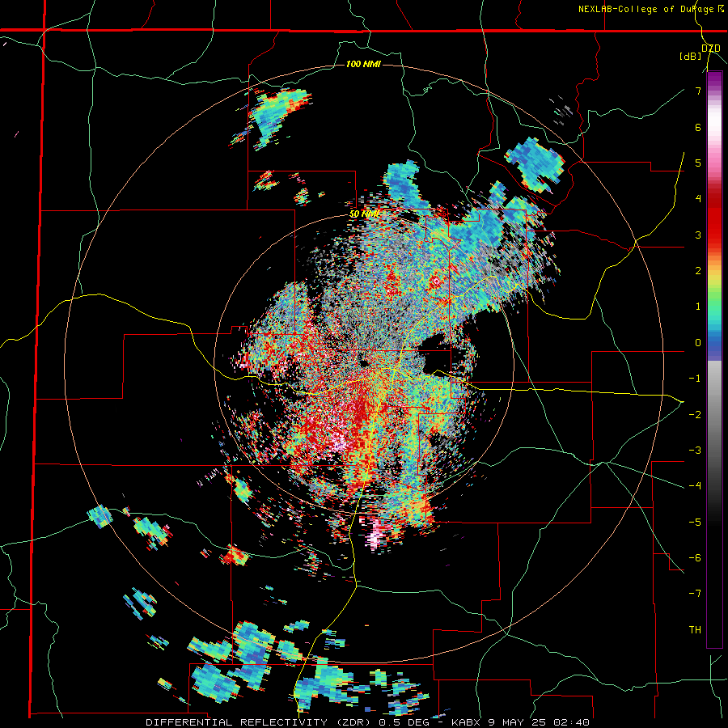Click the 3 value on the dB scale
This screenshot has height=728, width=728.
698,235
